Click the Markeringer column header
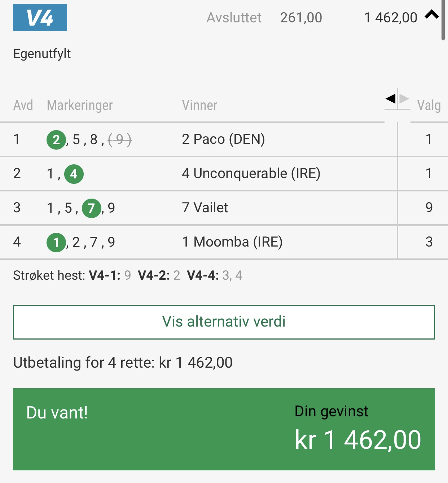Image resolution: width=448 pixels, height=483 pixels. [80, 105]
